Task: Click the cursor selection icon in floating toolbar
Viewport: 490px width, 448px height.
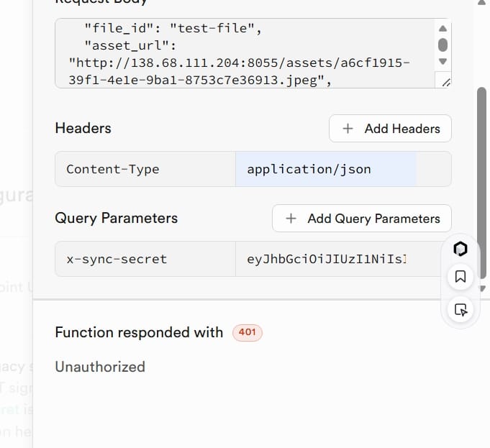Action: coord(460,309)
